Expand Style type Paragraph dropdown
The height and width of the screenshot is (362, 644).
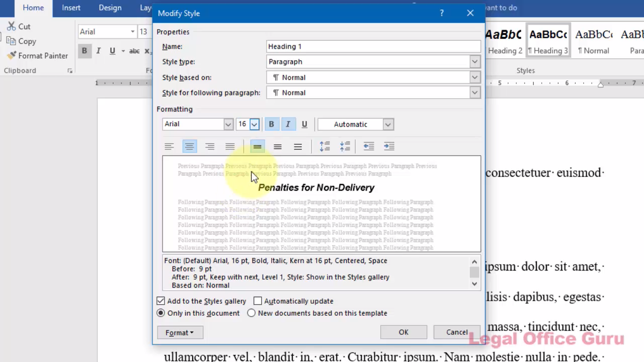474,62
